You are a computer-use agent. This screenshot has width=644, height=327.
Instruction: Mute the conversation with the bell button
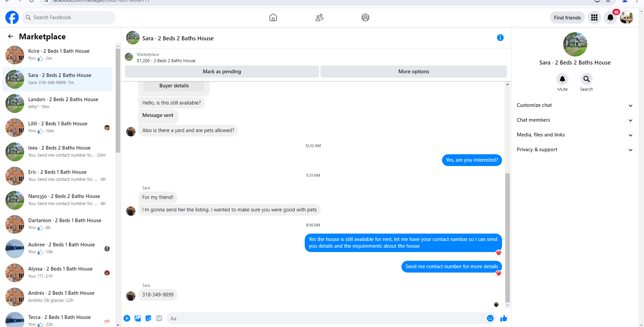coord(562,79)
